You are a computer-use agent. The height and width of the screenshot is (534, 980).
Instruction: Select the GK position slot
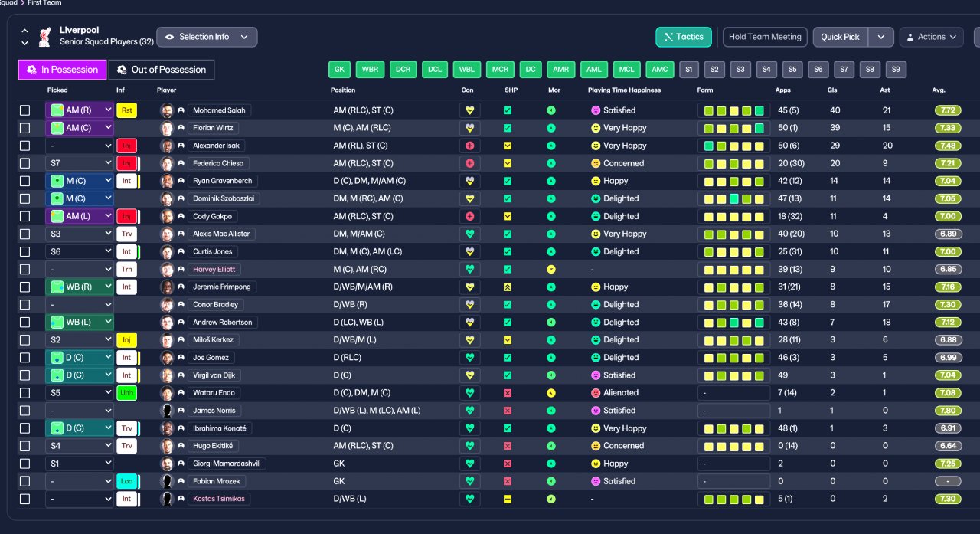coord(339,70)
